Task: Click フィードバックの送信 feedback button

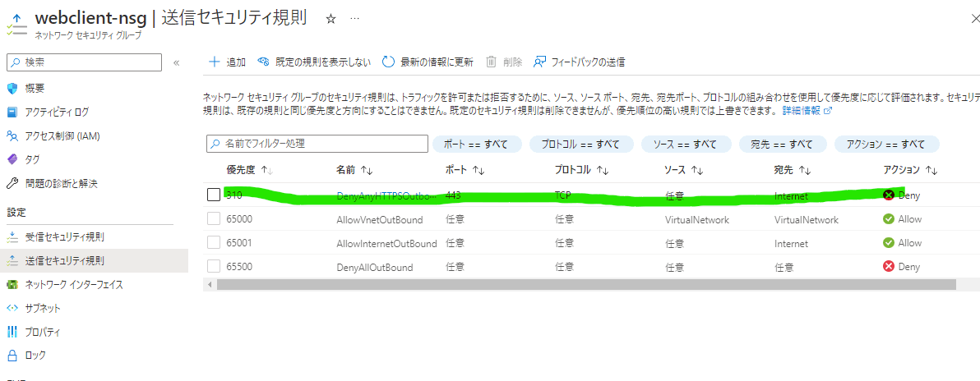Action: coord(579,62)
